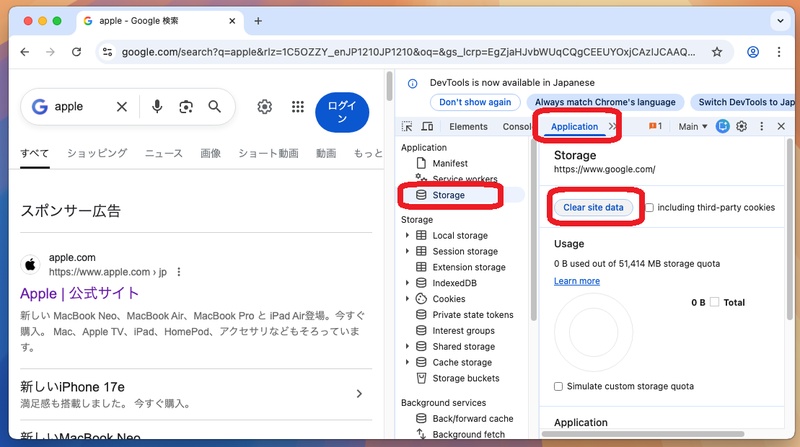800x447 pixels.
Task: Select the ショッピング search tab
Action: (97, 153)
